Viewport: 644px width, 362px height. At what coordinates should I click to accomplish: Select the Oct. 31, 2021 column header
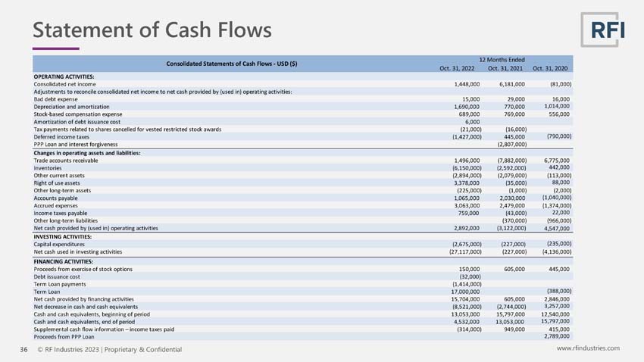point(505,69)
